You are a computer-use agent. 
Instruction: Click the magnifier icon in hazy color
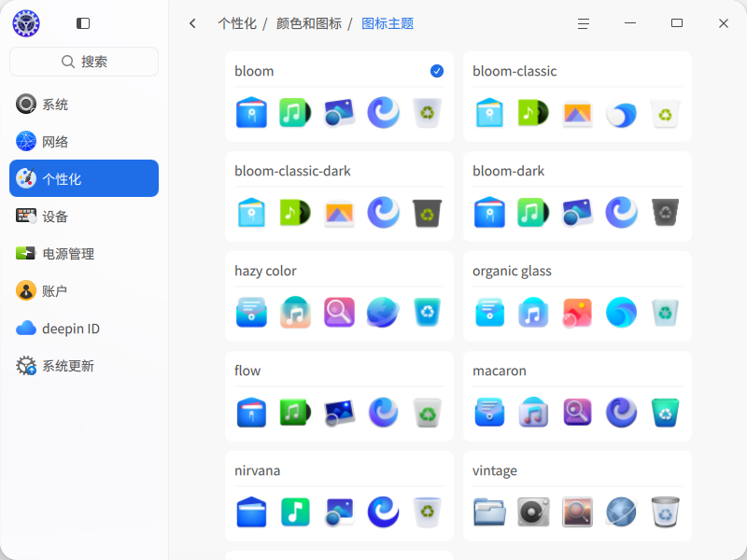click(339, 313)
